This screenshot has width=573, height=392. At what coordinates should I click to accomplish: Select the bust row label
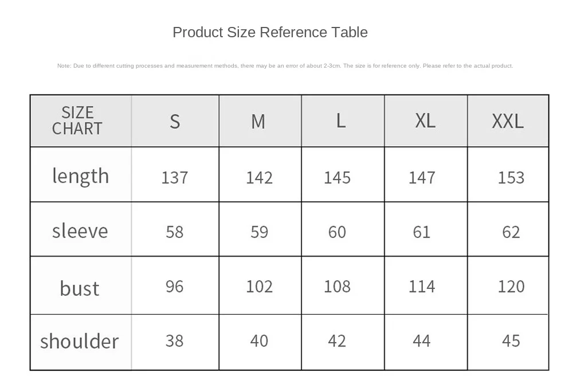pyautogui.click(x=79, y=288)
